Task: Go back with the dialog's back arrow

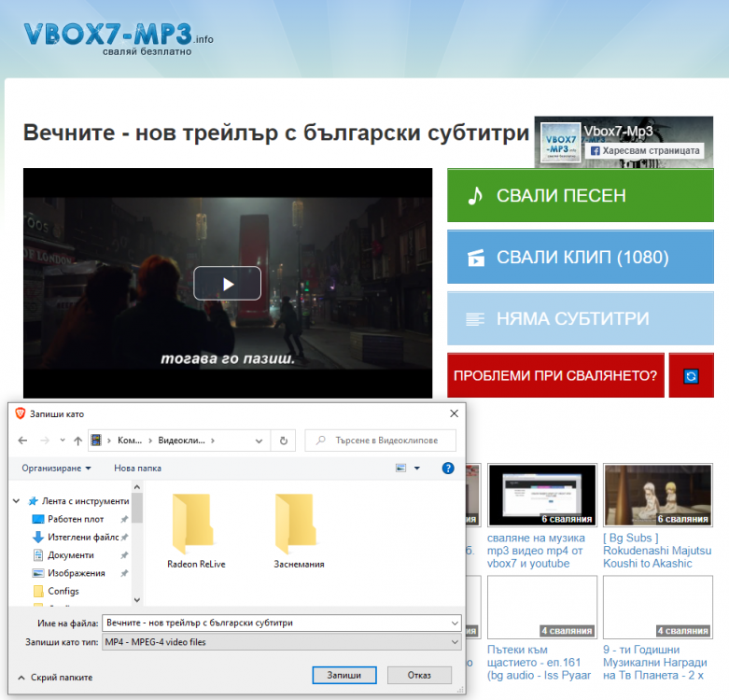Action: pos(22,441)
